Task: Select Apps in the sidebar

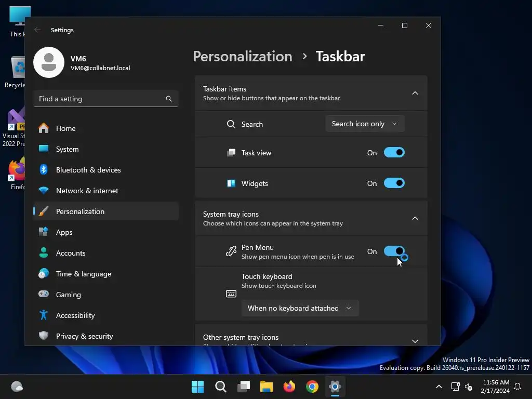Action: click(106, 232)
